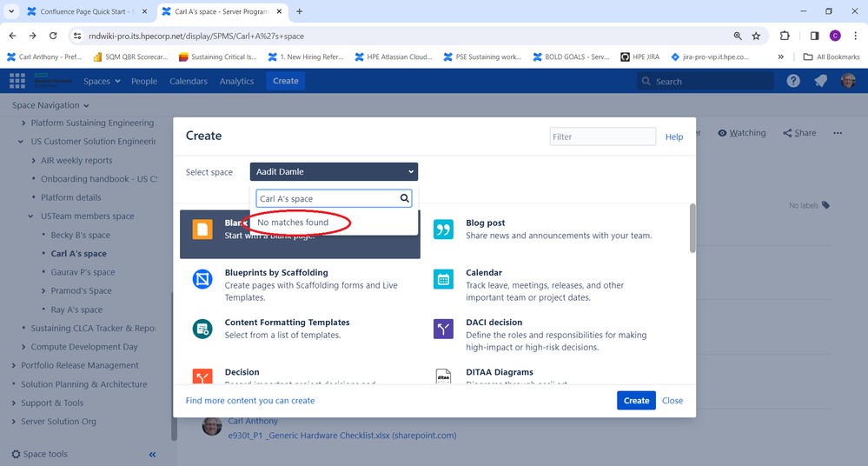Screen dimensions: 868x466
Task: Click the Watching button
Action: [x=742, y=133]
